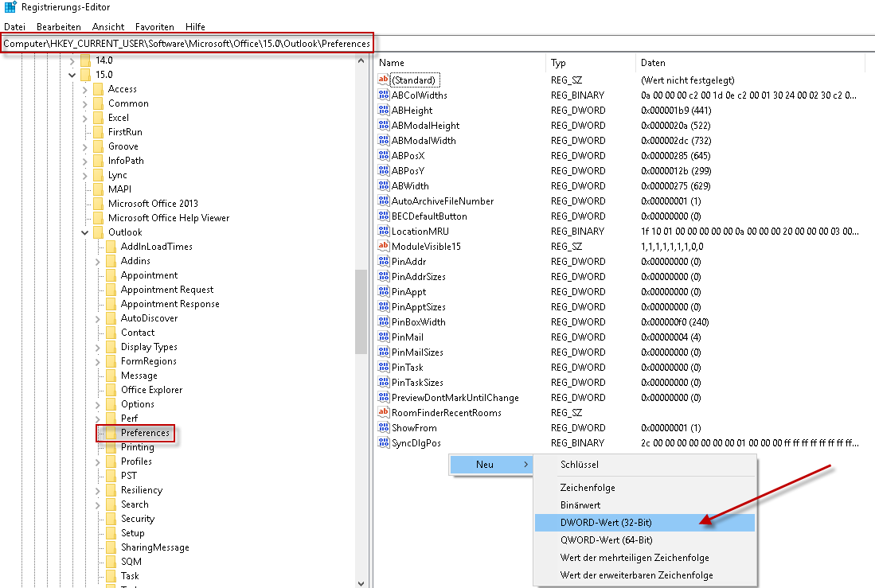This screenshot has height=588, width=875.
Task: Collapse the Outlook tree node
Action: click(x=85, y=232)
